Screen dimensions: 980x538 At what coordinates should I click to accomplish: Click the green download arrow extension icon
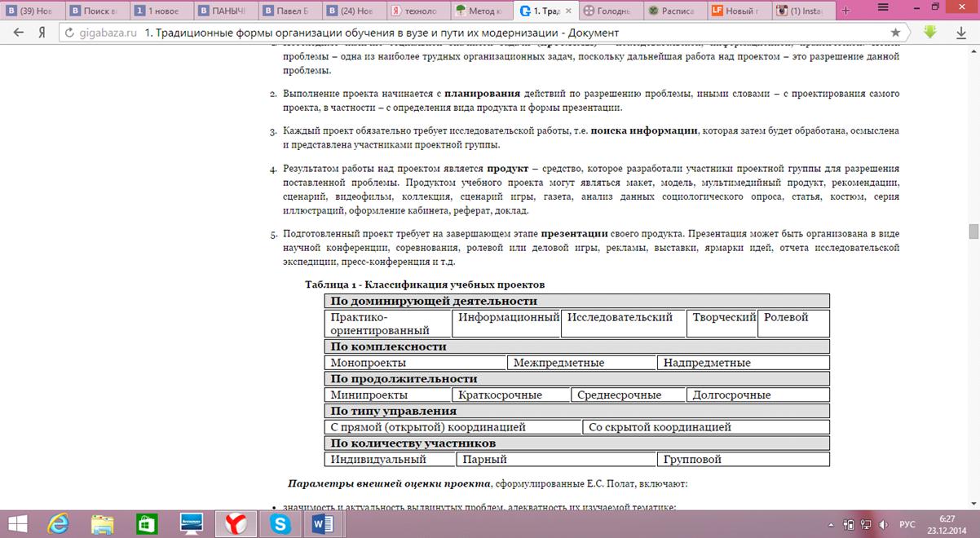pyautogui.click(x=929, y=32)
